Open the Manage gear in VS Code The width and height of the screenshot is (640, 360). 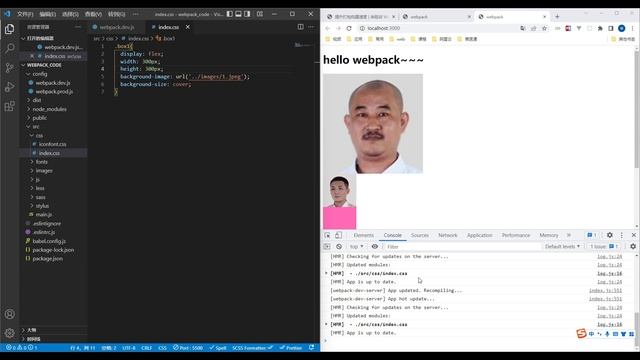(x=9, y=333)
